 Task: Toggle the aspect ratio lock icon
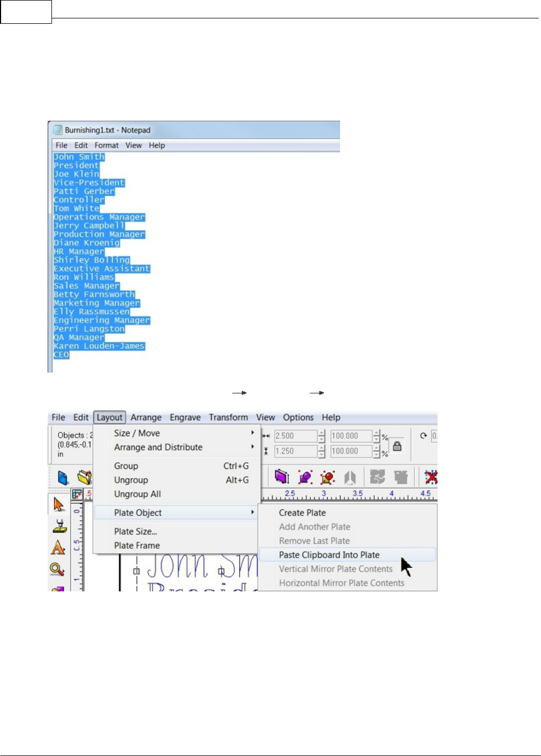(x=397, y=446)
